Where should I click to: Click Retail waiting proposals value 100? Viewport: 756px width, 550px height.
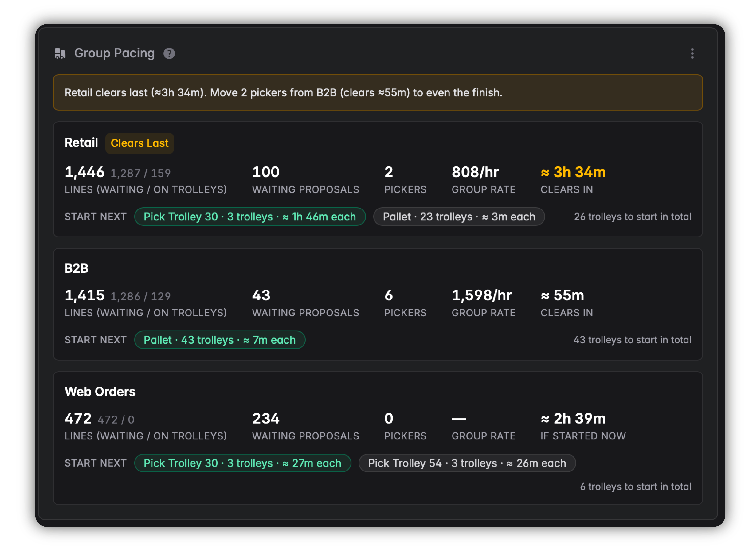click(266, 172)
